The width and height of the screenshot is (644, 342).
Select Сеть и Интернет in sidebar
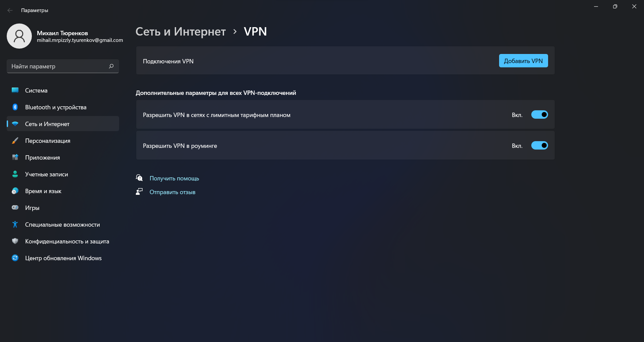coord(63,124)
